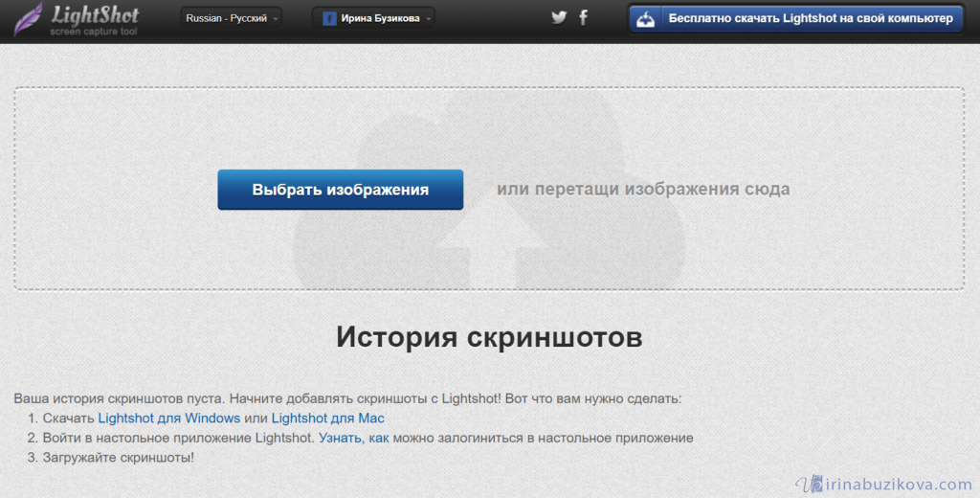
Task: Click the 'или перетащи изображения сюда' text
Action: (x=642, y=190)
